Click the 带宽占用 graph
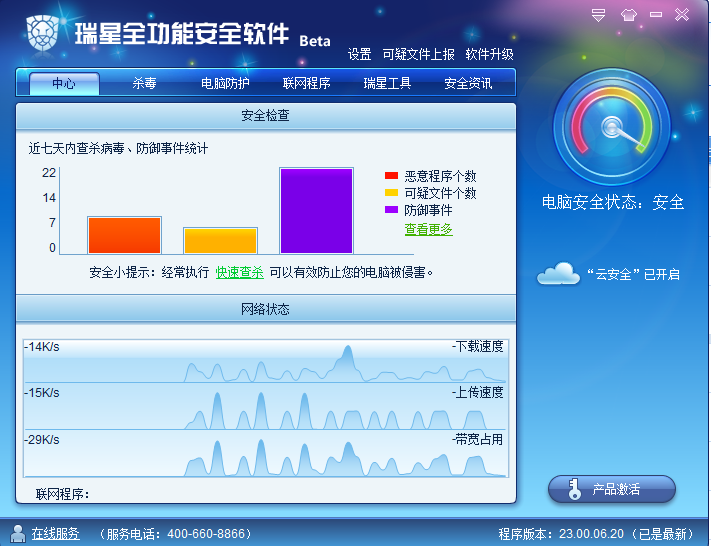The image size is (711, 546). pos(266,453)
